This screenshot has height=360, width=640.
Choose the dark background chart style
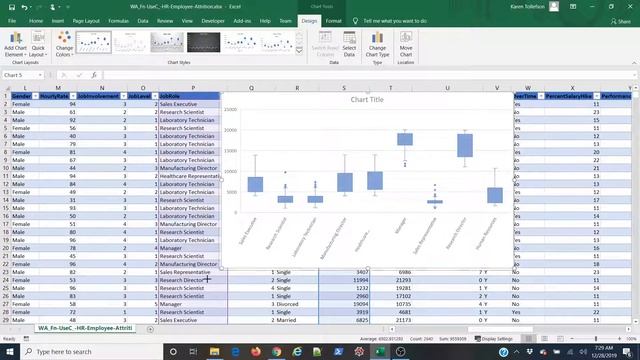click(x=203, y=42)
